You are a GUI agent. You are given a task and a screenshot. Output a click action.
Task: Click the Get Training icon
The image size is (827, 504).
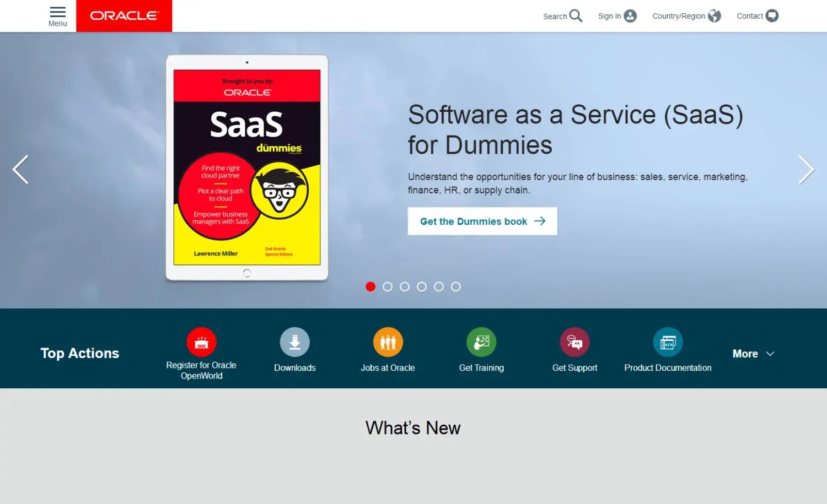tap(481, 342)
